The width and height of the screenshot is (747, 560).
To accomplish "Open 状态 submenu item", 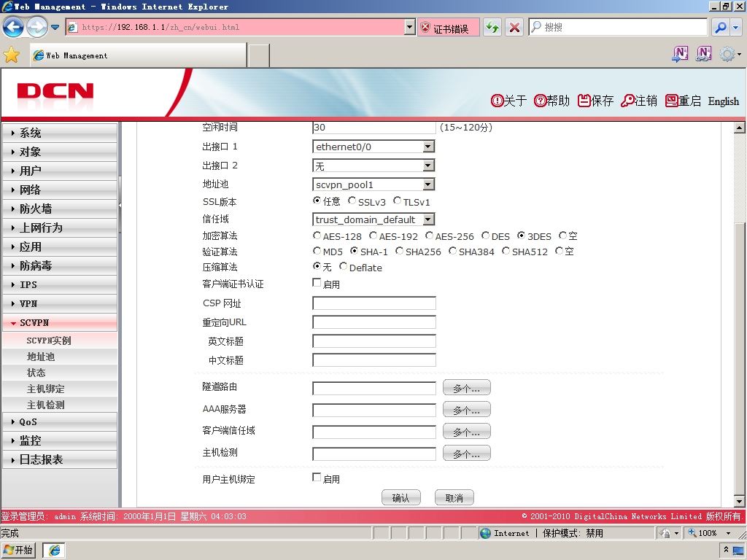I will click(60, 373).
